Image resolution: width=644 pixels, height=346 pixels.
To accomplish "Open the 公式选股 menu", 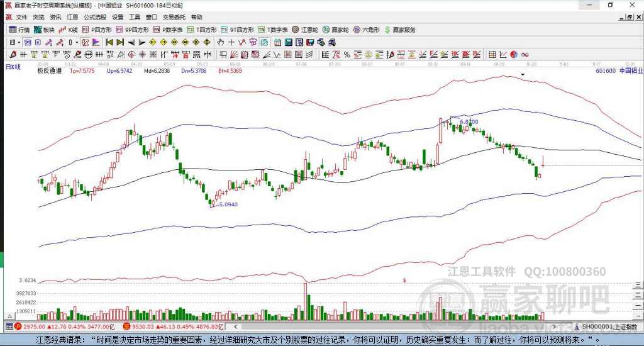I will pyautogui.click(x=95, y=17).
